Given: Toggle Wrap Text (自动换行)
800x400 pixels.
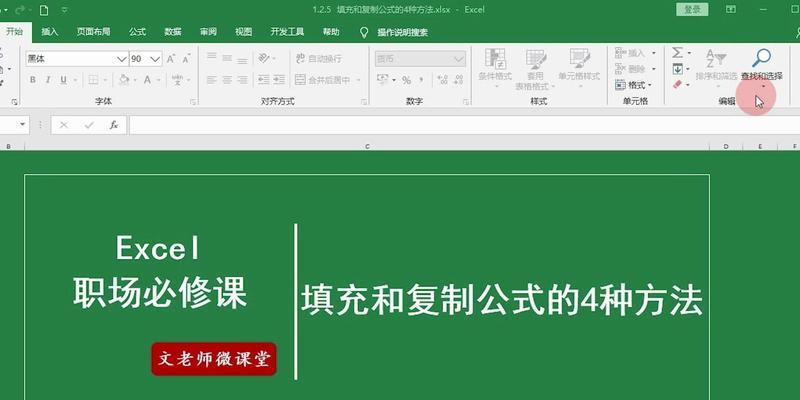Looking at the screenshot, I should (319, 59).
